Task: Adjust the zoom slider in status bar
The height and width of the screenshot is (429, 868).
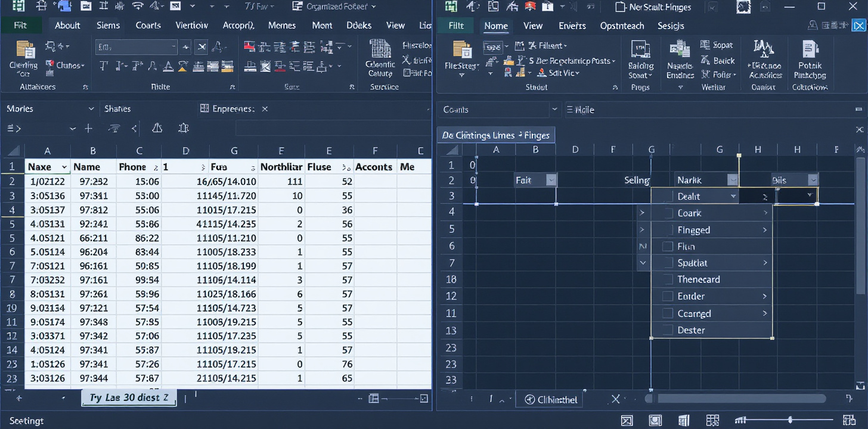Action: point(789,420)
